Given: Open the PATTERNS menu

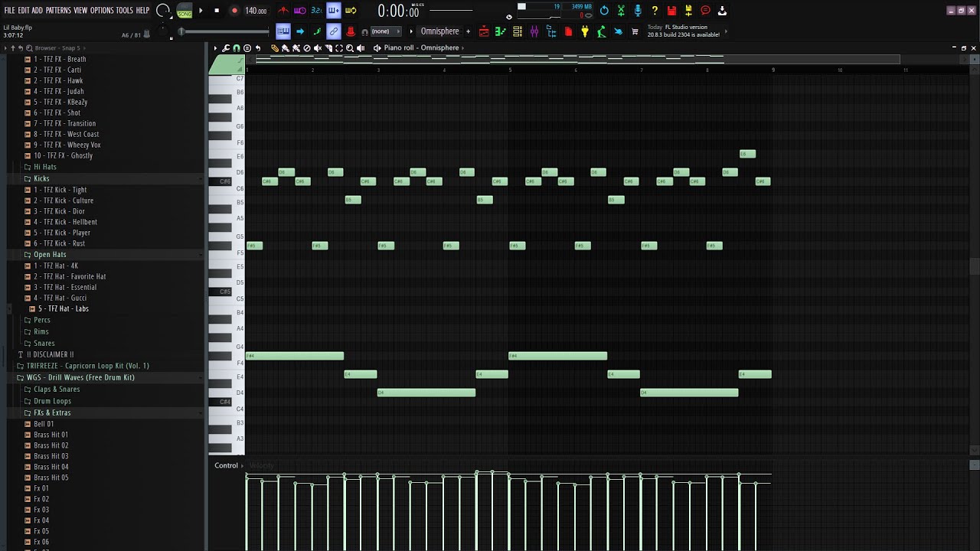Looking at the screenshot, I should 58,11.
